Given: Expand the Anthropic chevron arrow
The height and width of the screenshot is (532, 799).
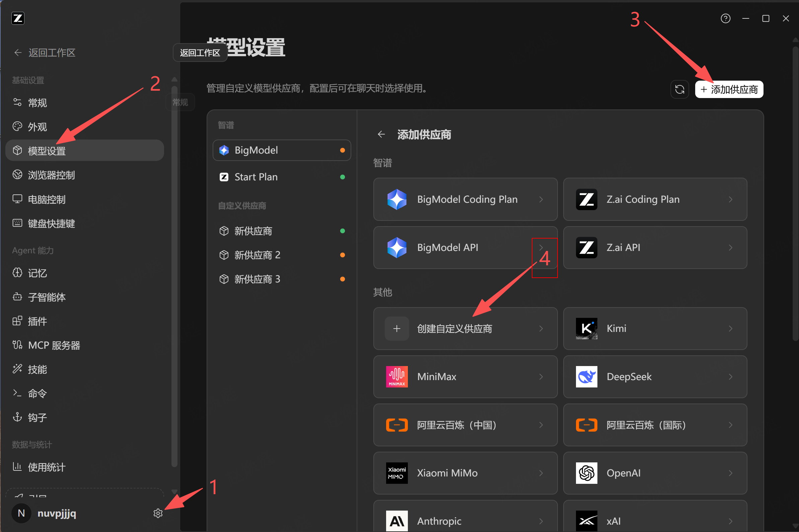Looking at the screenshot, I should point(541,521).
